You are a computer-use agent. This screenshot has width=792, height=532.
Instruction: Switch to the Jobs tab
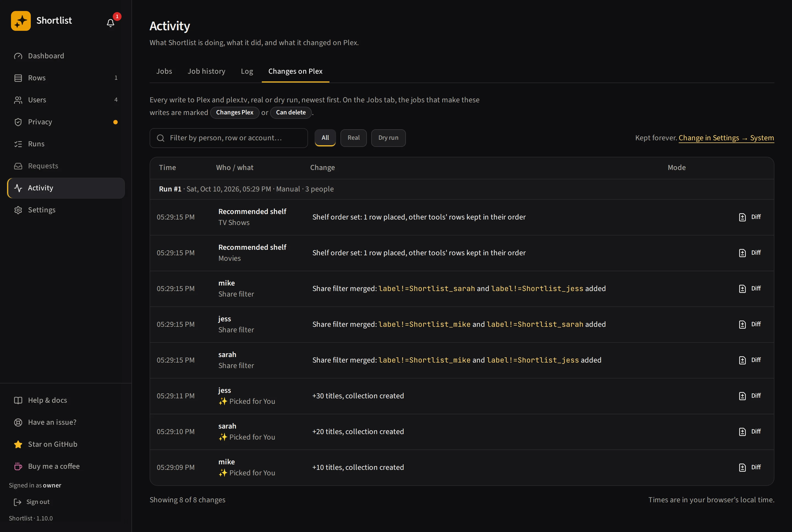point(164,71)
